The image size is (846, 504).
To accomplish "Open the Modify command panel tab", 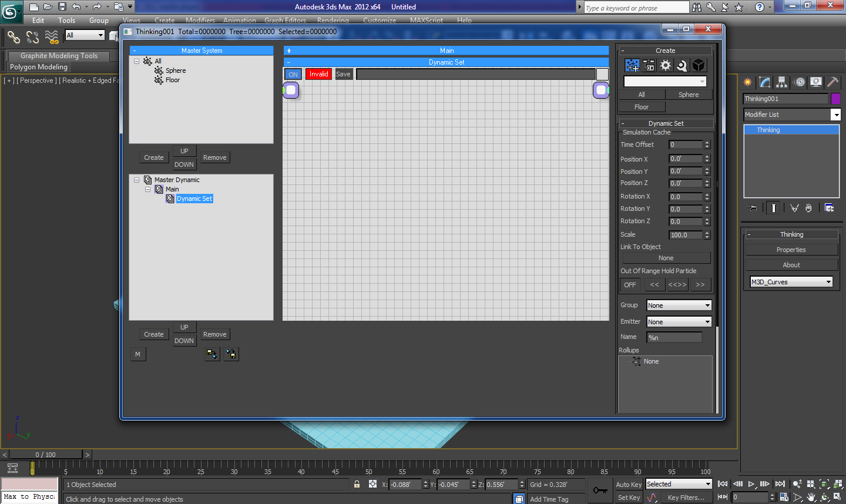I will [x=765, y=82].
